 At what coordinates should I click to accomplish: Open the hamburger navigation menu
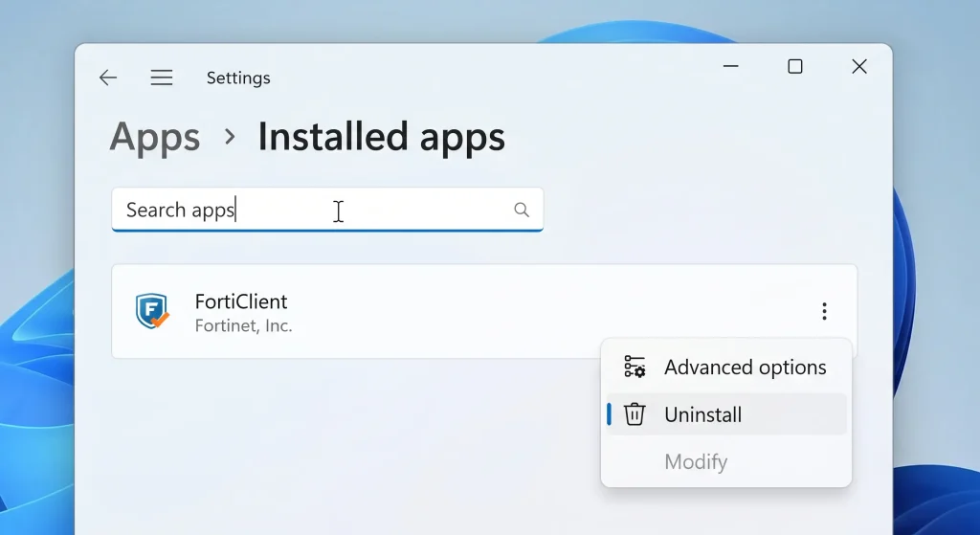161,78
